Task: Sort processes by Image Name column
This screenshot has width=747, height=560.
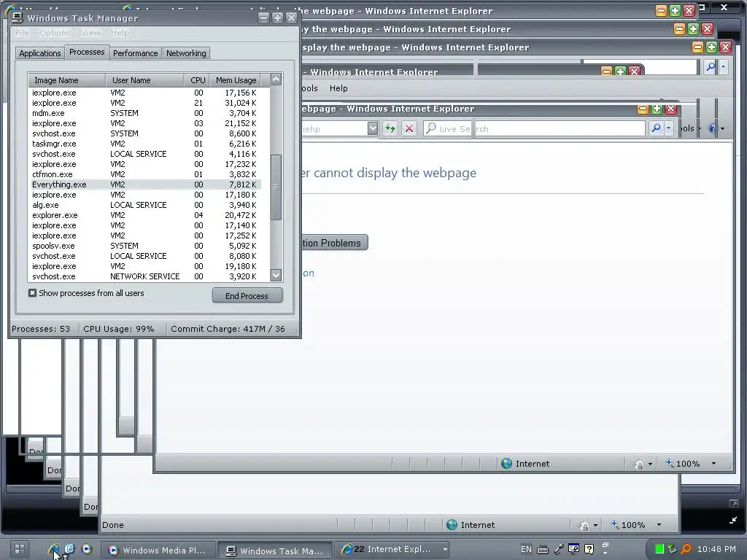Action: point(66,80)
